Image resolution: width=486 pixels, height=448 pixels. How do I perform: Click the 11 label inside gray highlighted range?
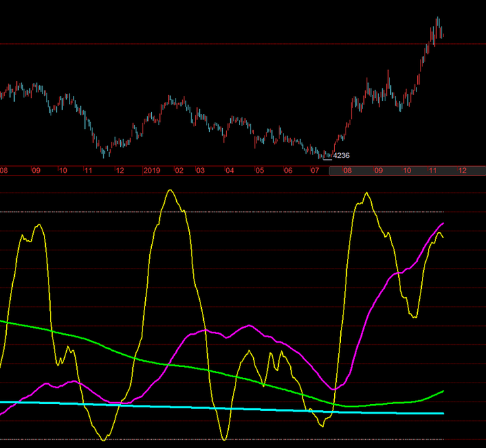(433, 171)
